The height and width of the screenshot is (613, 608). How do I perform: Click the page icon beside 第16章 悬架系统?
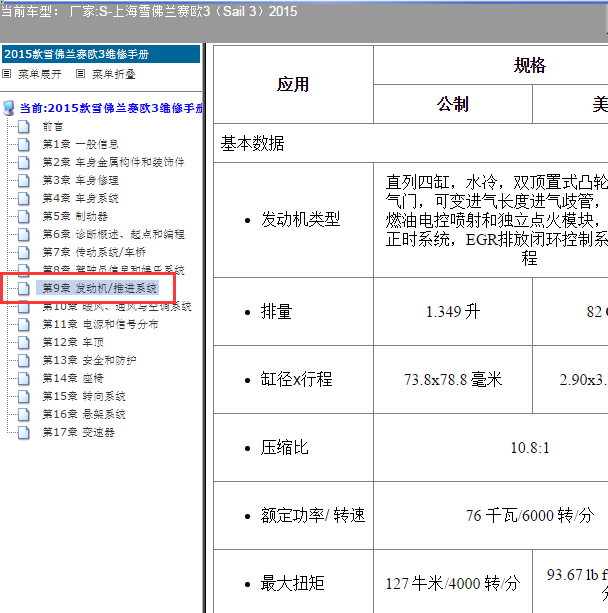coord(23,414)
